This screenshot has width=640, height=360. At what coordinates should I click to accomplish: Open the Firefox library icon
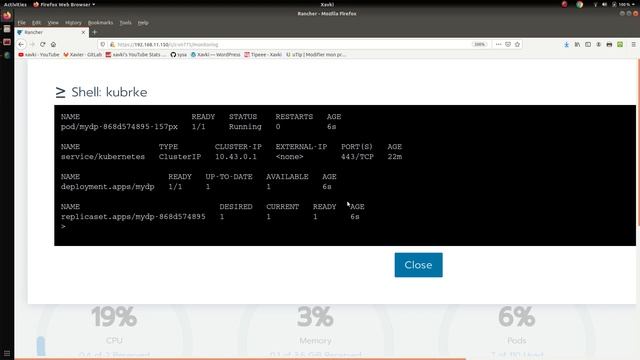point(577,44)
